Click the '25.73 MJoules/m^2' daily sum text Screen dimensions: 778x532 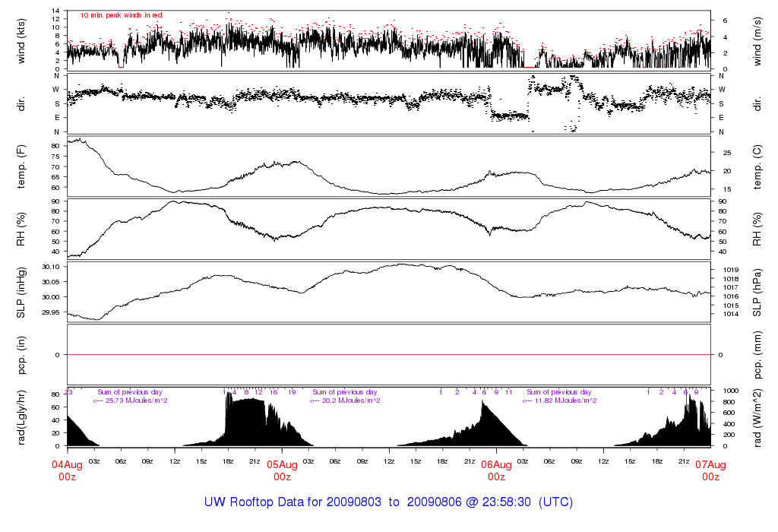[x=137, y=401]
